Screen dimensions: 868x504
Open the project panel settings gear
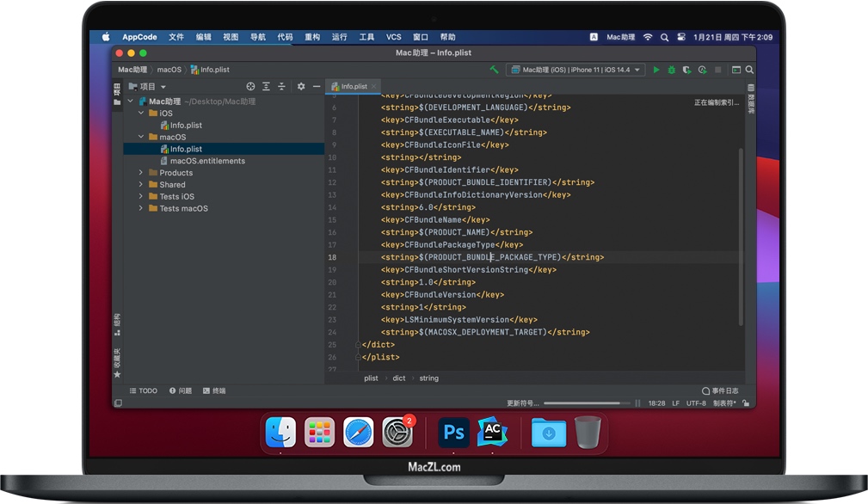[x=300, y=86]
